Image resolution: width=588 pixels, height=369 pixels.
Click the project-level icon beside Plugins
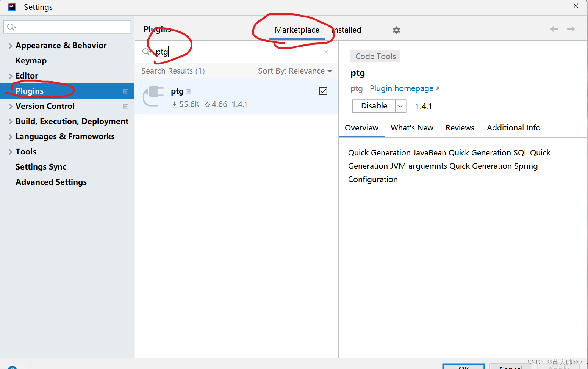coord(126,91)
